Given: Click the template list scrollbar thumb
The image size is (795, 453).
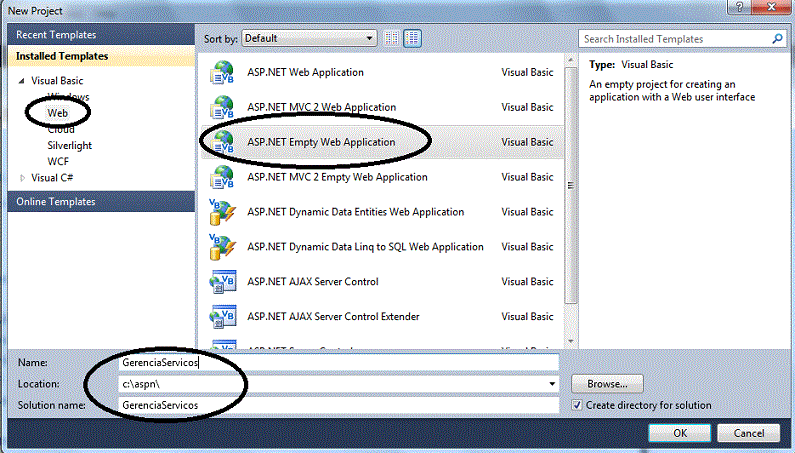Looking at the screenshot, I should pyautogui.click(x=571, y=185).
